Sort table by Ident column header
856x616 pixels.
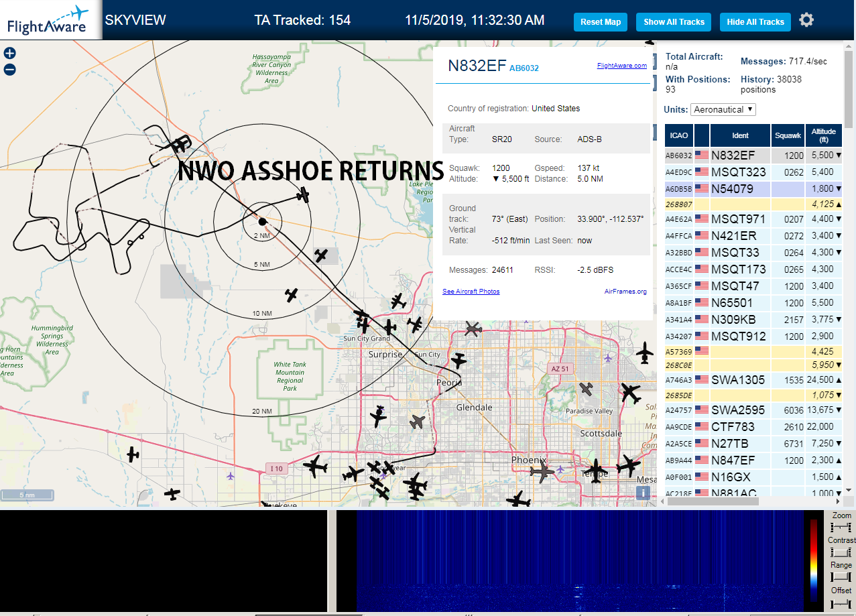tap(740, 135)
